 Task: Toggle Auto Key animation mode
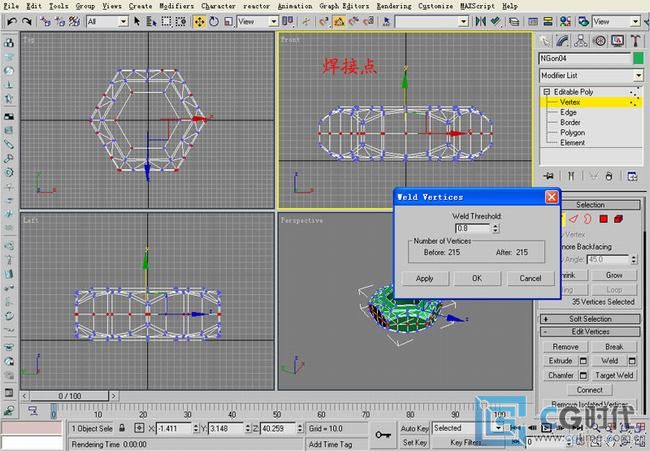point(415,428)
